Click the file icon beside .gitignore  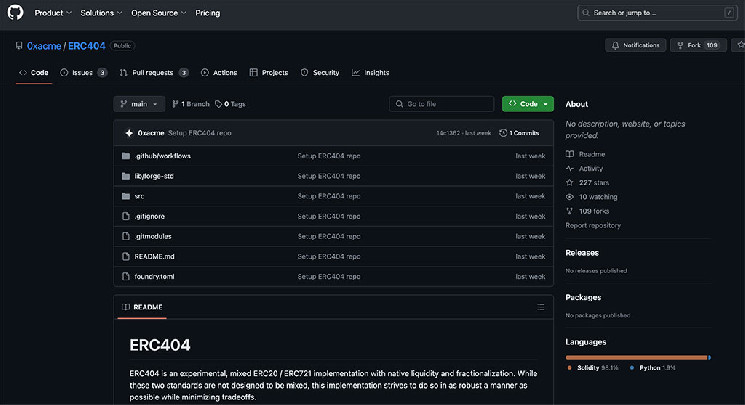point(125,216)
